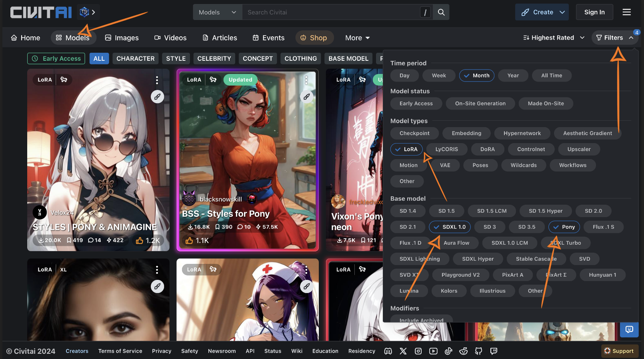
Task: Open the Reddit footer icon
Action: pyautogui.click(x=463, y=351)
